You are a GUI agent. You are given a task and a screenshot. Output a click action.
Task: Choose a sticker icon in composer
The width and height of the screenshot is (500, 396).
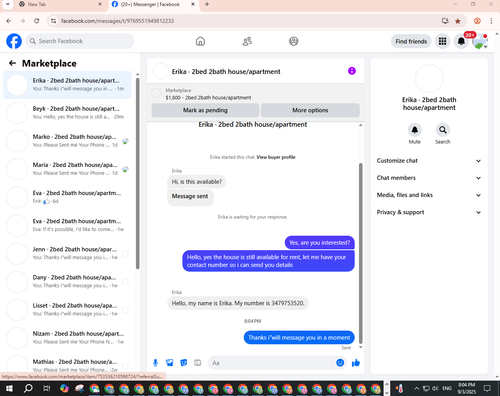point(184,363)
